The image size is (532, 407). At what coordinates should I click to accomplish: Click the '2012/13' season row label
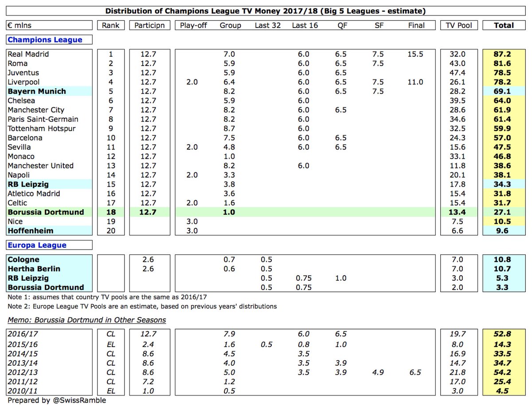23,372
